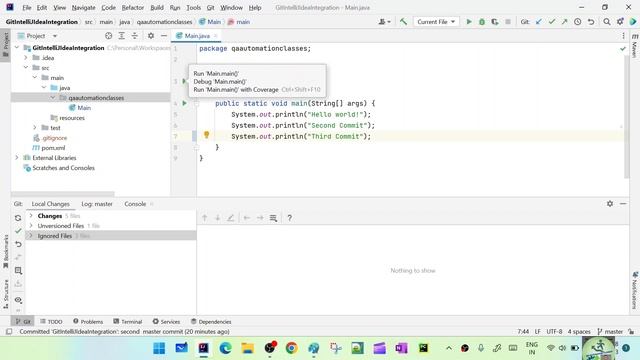Click the Git push arrow icon
The image size is (640, 360).
click(x=564, y=22)
